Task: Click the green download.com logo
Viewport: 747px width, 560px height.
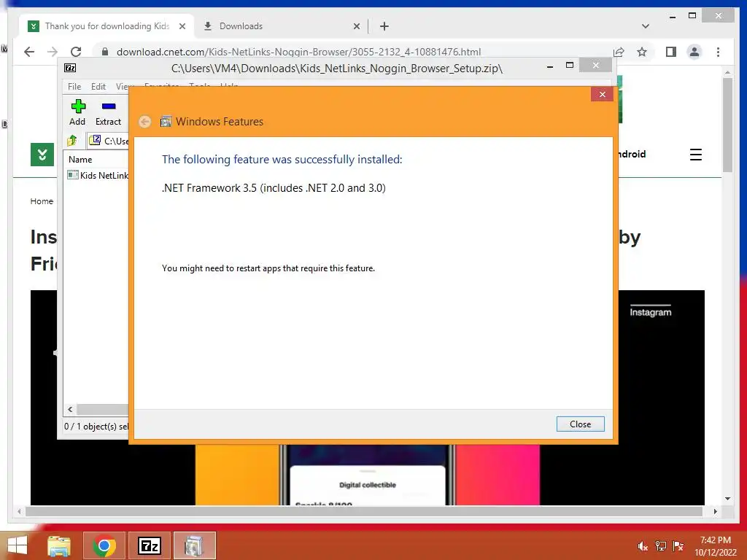Action: [x=42, y=155]
